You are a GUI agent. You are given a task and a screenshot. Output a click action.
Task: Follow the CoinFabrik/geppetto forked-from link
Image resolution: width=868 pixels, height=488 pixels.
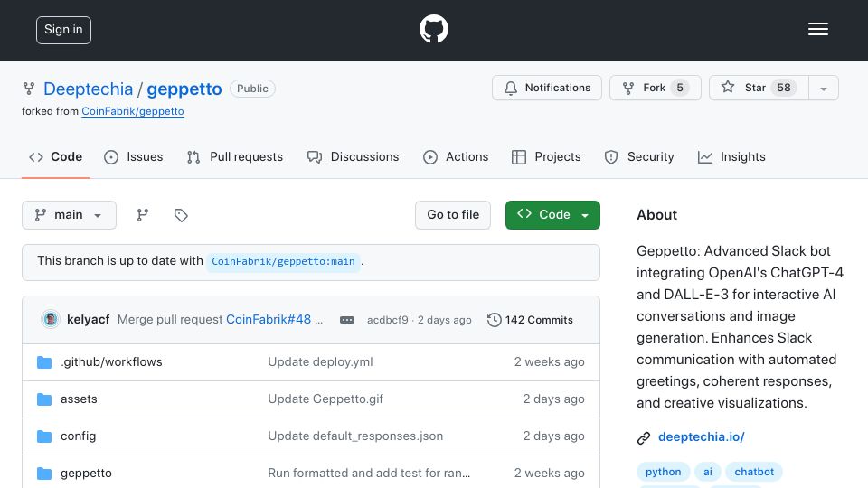133,111
